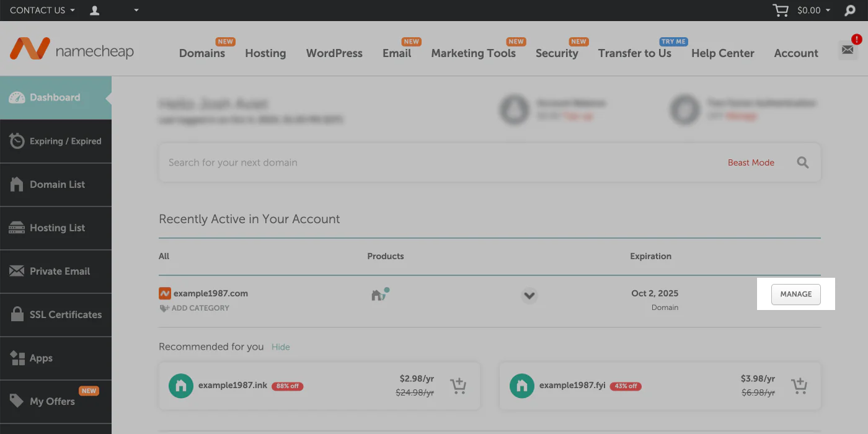Click the domain search input field
Viewport: 868px width, 434px height.
pos(372,162)
